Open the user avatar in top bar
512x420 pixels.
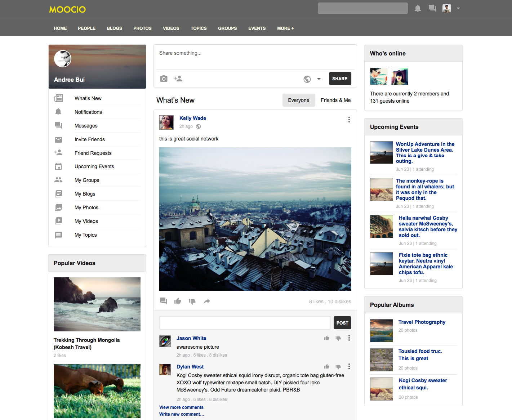tap(447, 8)
